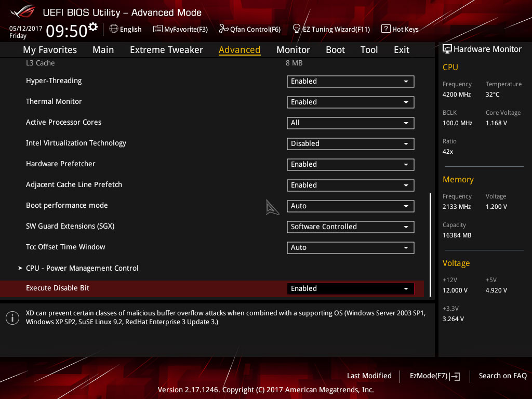Open date and time settings gear
The height and width of the screenshot is (399, 532).
click(93, 26)
